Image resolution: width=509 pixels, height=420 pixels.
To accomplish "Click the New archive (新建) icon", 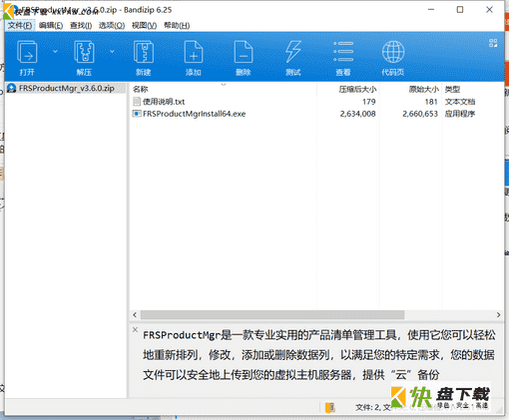I will pyautogui.click(x=144, y=52).
